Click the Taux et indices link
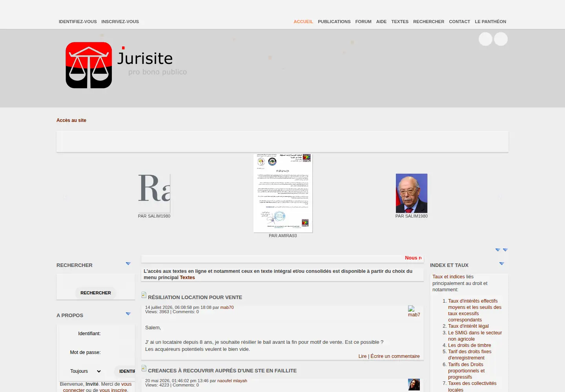Image resolution: width=565 pixels, height=392 pixels. [x=448, y=277]
